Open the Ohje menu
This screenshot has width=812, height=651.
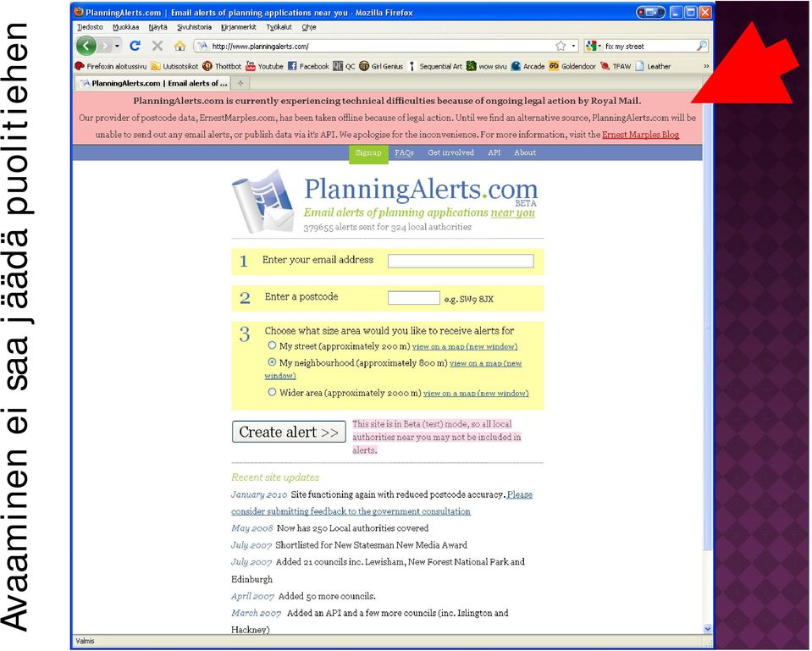click(x=309, y=27)
